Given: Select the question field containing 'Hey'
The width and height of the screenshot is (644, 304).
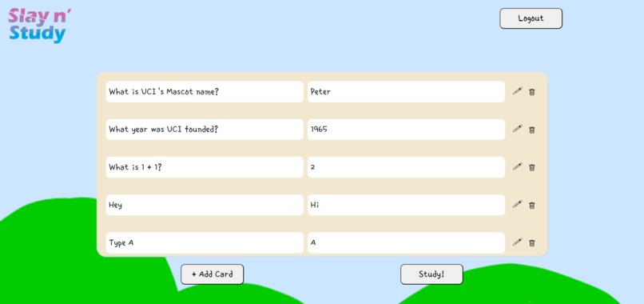Looking at the screenshot, I should pyautogui.click(x=205, y=205).
